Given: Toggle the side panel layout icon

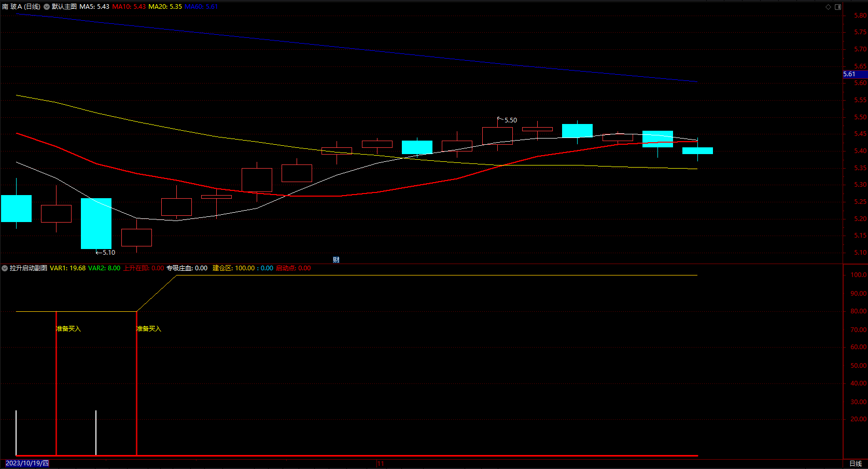Looking at the screenshot, I should coord(838,7).
